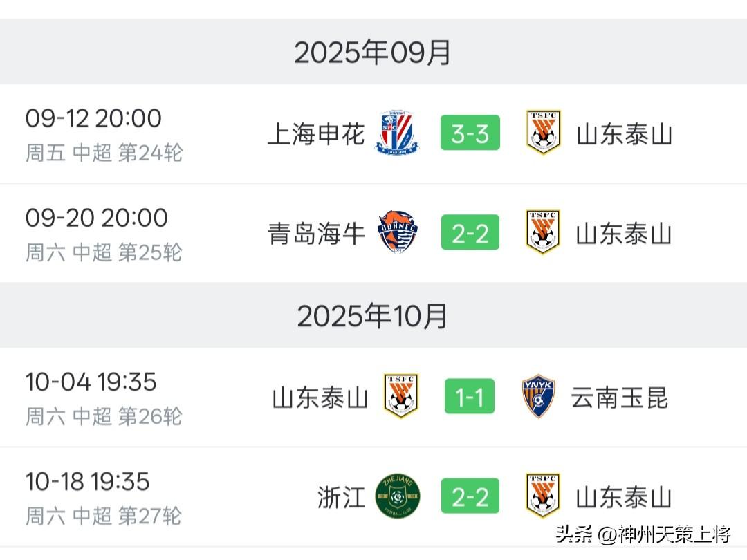Select the 2025年09月 month header
The width and height of the screenshot is (747, 560).
tap(373, 53)
